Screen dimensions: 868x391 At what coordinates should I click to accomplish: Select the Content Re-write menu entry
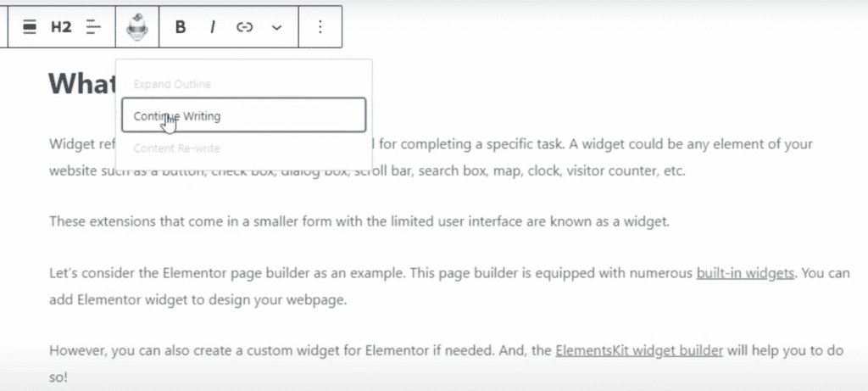176,148
